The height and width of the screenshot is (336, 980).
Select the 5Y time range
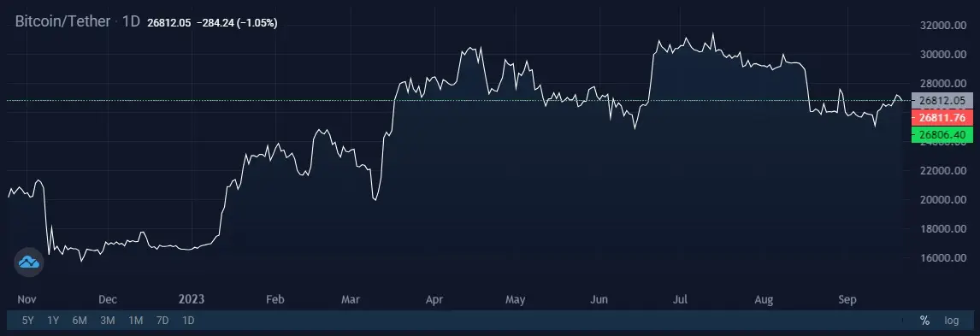(x=27, y=321)
